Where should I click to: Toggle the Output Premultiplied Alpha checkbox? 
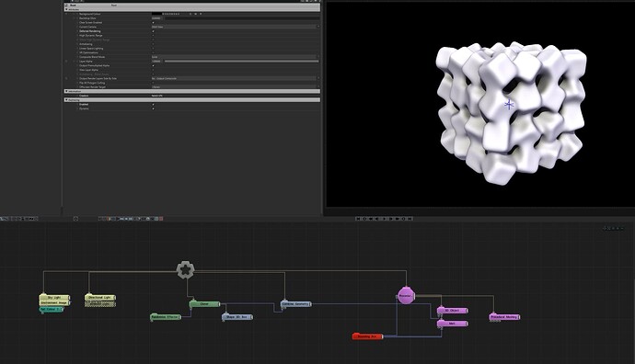(x=153, y=65)
